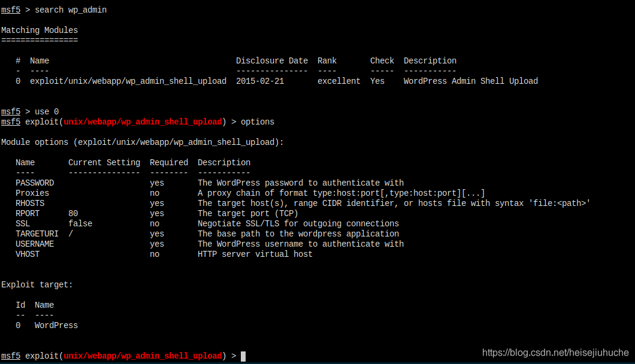Click the RPORT value 80
The height and width of the screenshot is (364, 635).
[x=73, y=213]
